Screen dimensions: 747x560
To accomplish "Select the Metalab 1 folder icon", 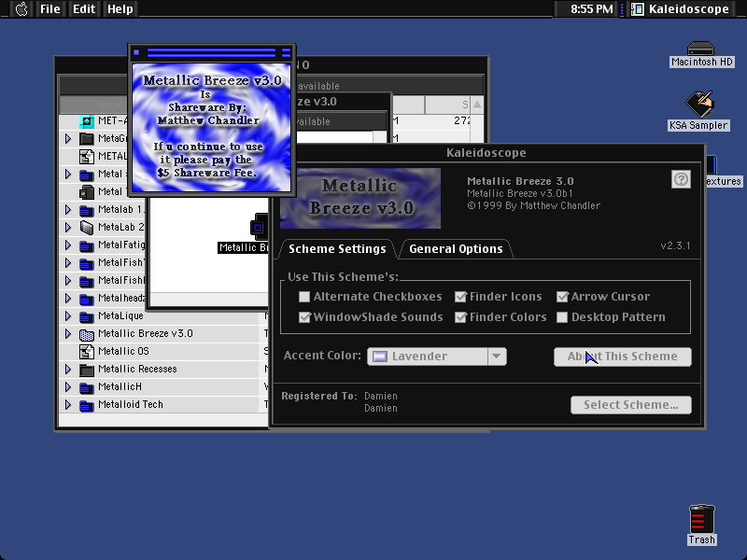I will click(86, 210).
